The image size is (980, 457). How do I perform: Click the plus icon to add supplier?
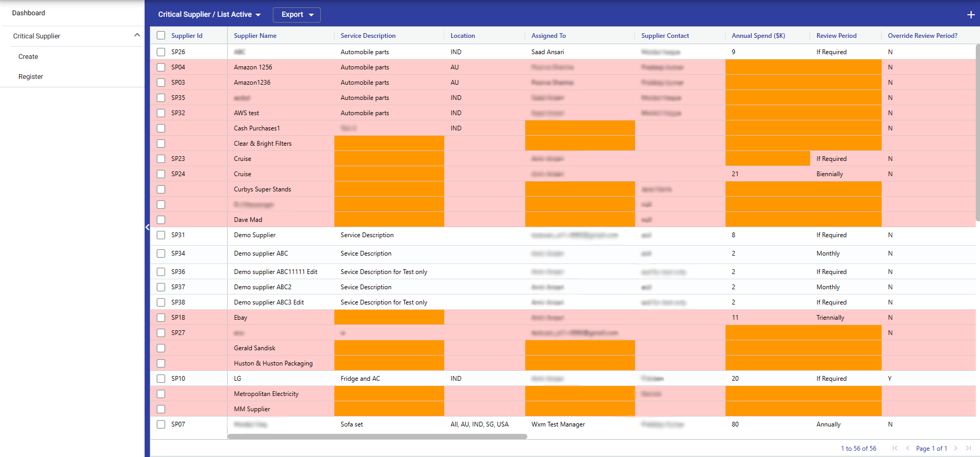(971, 15)
